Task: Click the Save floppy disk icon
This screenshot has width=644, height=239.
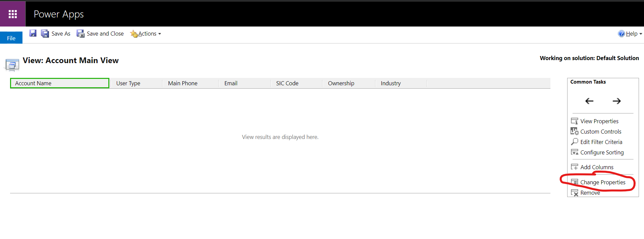Action: (x=33, y=33)
